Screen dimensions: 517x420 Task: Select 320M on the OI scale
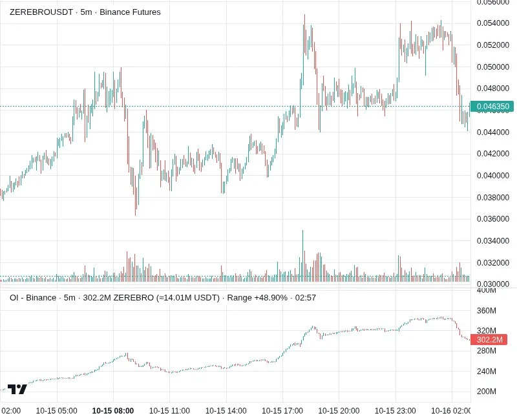tap(487, 331)
